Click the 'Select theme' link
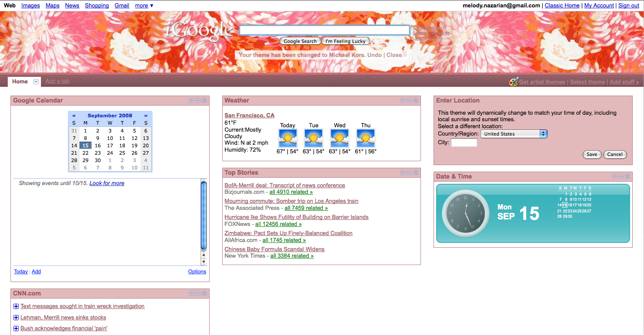 click(587, 82)
